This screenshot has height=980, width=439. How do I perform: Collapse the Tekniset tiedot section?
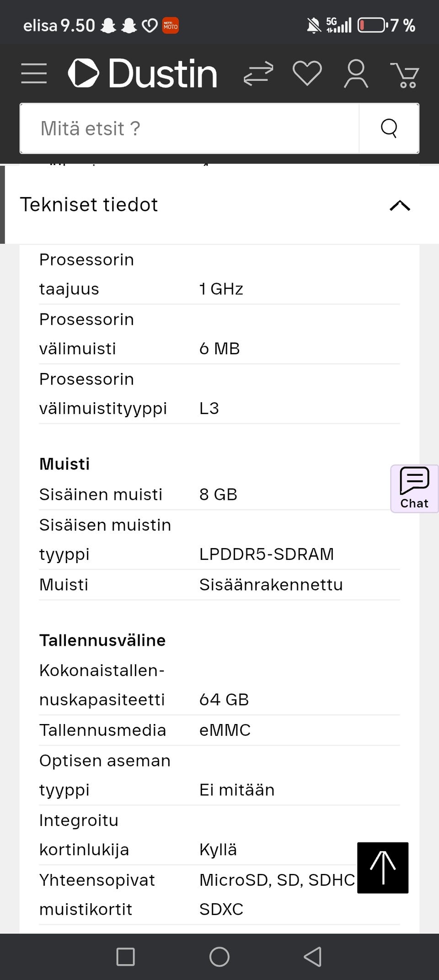400,205
